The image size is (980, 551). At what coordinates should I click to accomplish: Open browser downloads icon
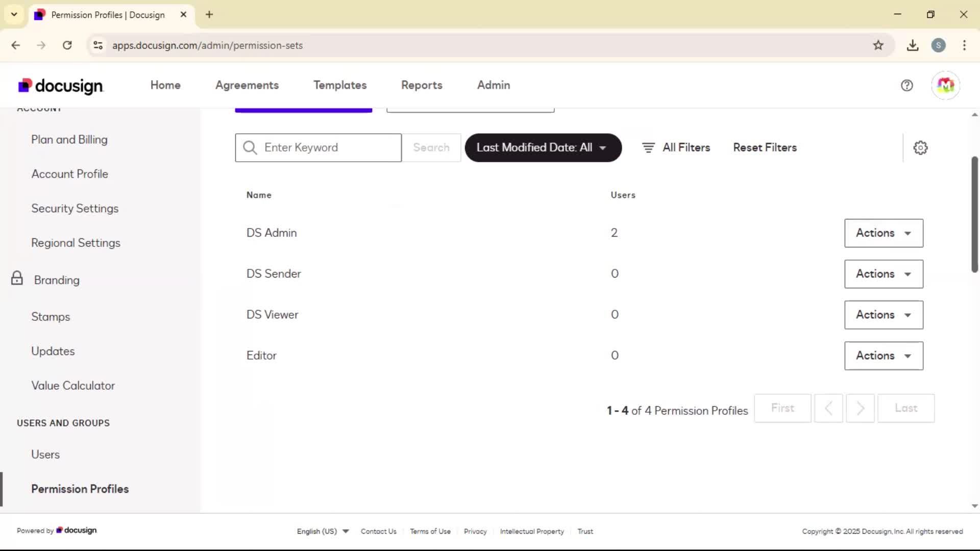[913, 45]
